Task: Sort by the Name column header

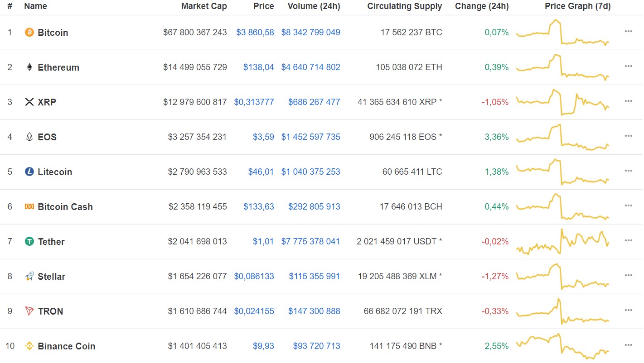Action: coord(35,6)
